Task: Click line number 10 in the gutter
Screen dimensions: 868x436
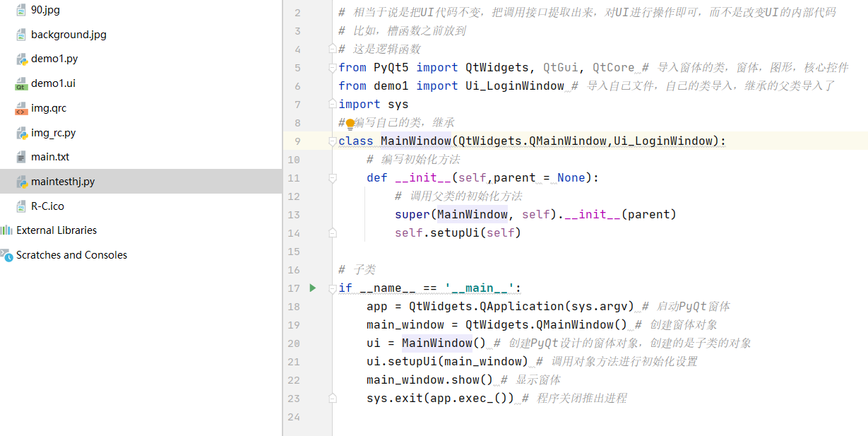Action: (x=294, y=160)
